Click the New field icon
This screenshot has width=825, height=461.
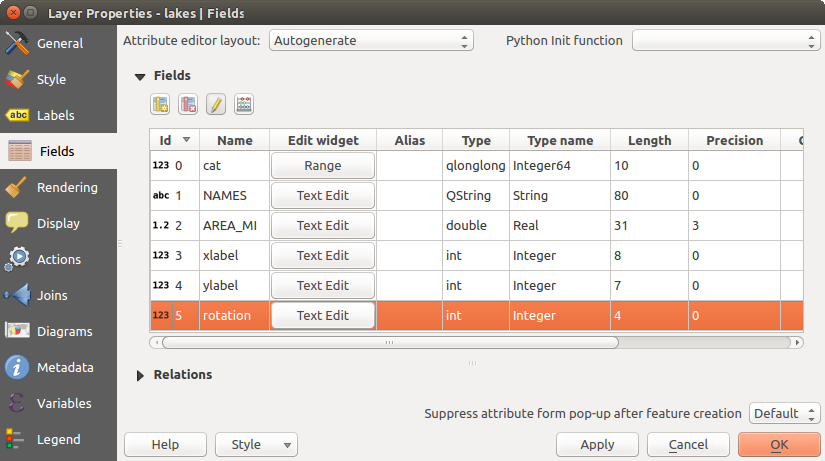point(160,104)
